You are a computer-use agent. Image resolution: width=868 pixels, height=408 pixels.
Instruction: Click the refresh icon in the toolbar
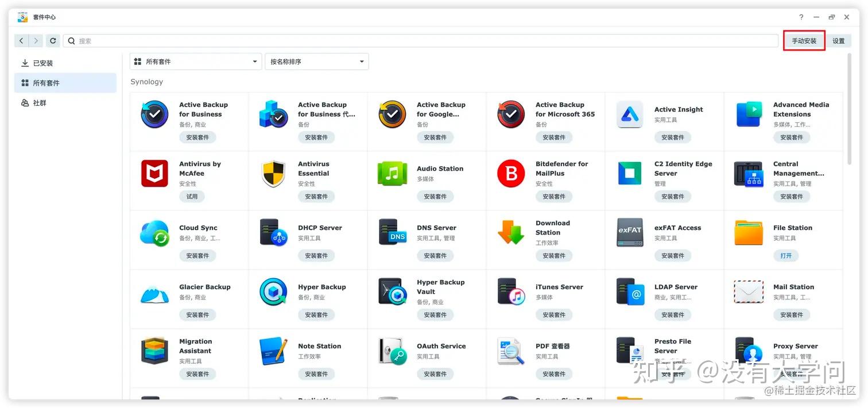pos(53,41)
